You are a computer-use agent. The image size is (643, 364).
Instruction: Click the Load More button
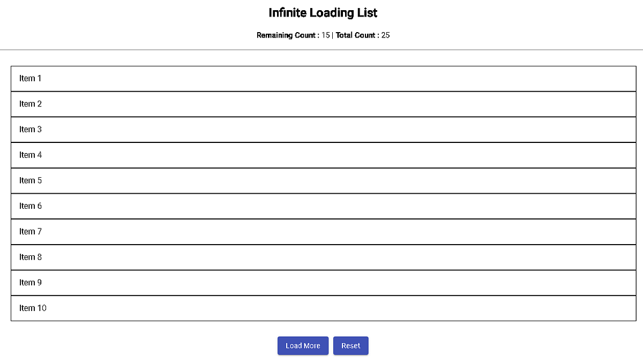pyautogui.click(x=303, y=345)
